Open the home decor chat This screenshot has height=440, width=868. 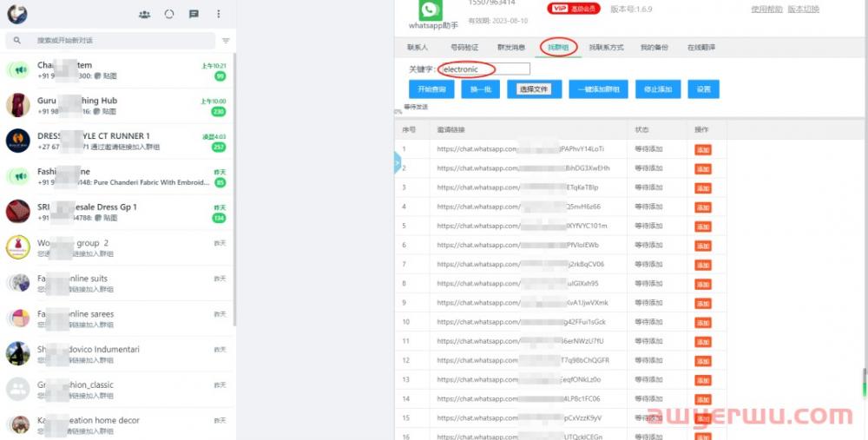pos(117,424)
